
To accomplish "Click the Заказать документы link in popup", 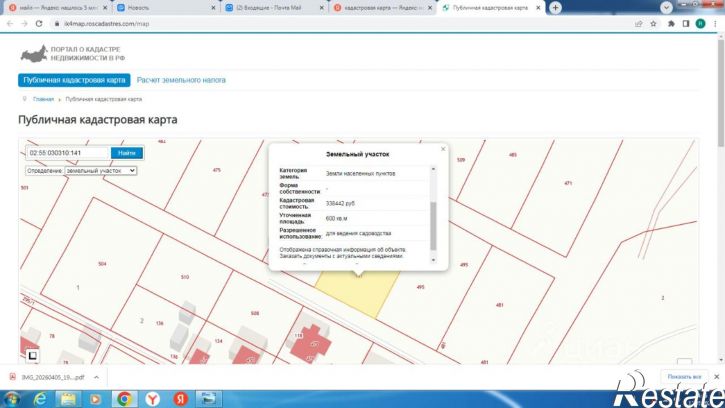I will pos(341,256).
